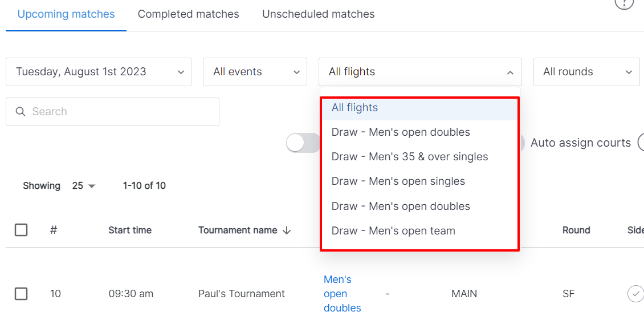The width and height of the screenshot is (644, 332).
Task: Select Draw - Men's open singles option
Action: (420, 181)
